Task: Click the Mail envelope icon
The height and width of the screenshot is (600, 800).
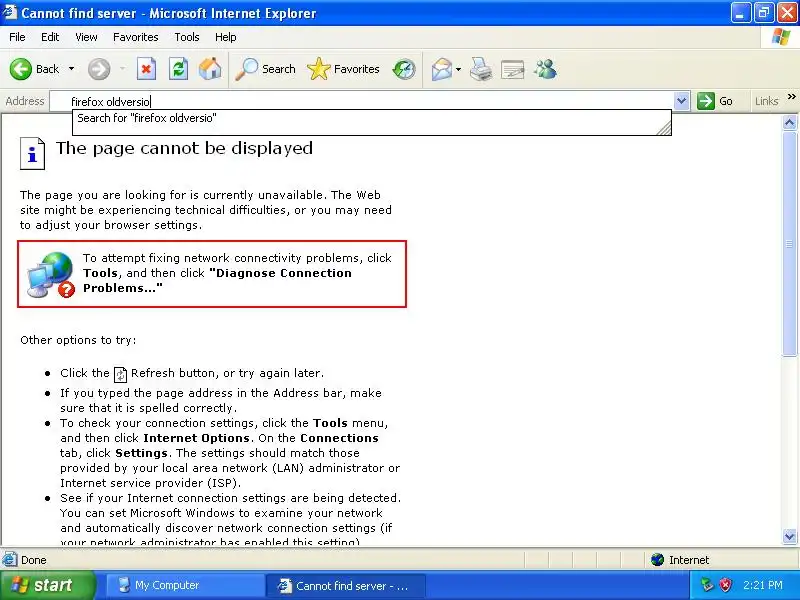Action: [x=441, y=69]
